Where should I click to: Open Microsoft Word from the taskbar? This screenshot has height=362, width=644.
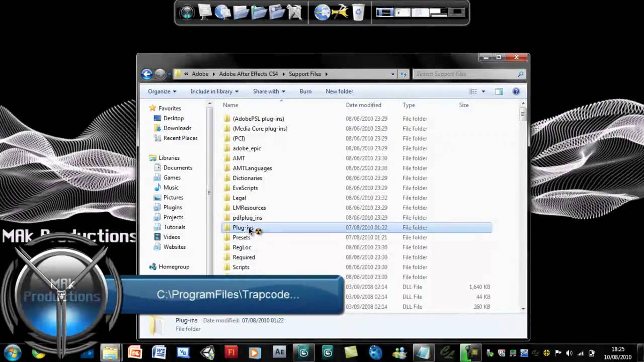pos(159,352)
